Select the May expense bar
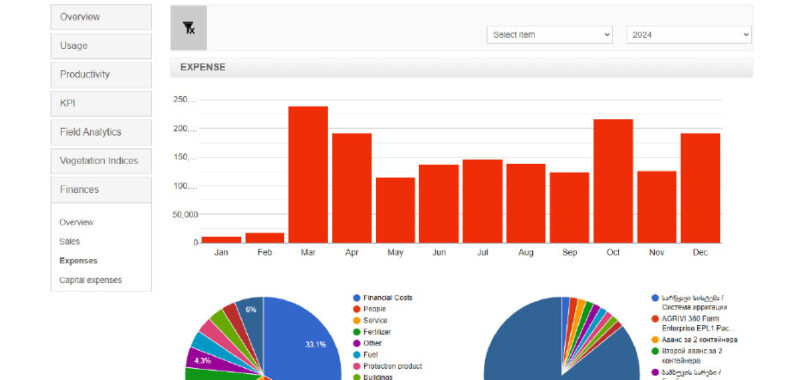This screenshot has height=380, width=800. (395, 210)
